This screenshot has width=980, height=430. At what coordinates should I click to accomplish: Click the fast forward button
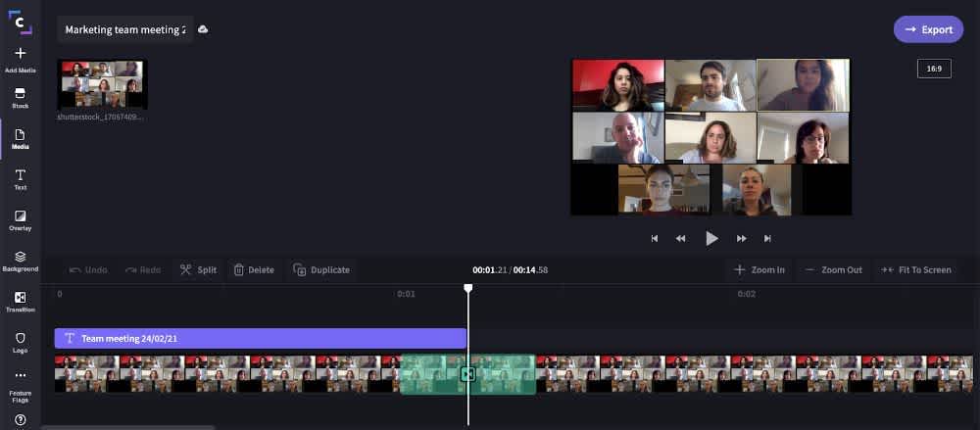coord(741,238)
